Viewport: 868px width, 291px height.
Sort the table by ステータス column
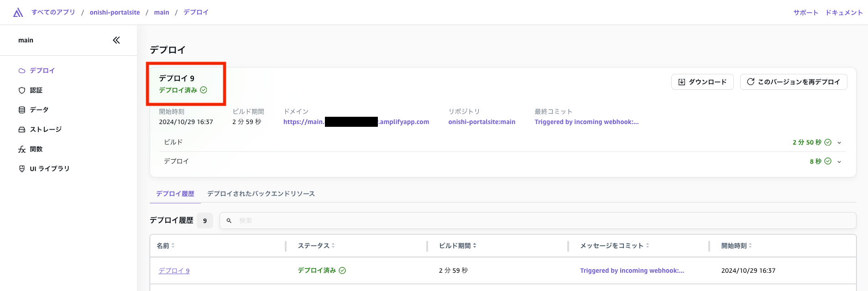(x=333, y=246)
